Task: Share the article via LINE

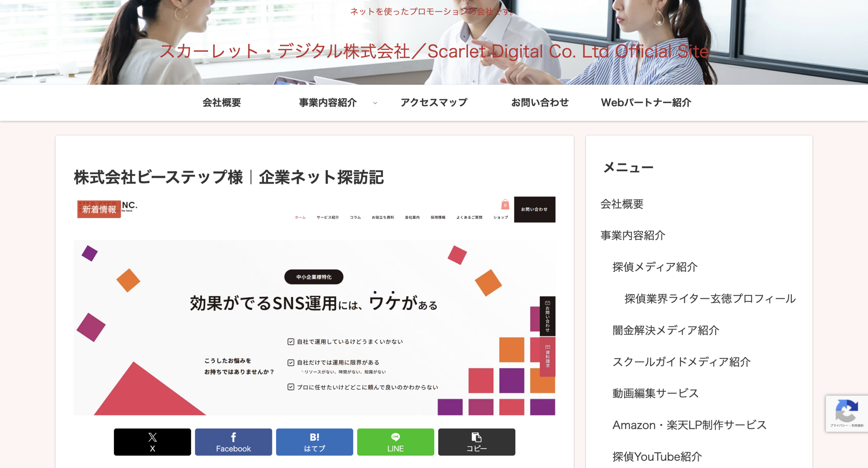Action: click(x=395, y=442)
